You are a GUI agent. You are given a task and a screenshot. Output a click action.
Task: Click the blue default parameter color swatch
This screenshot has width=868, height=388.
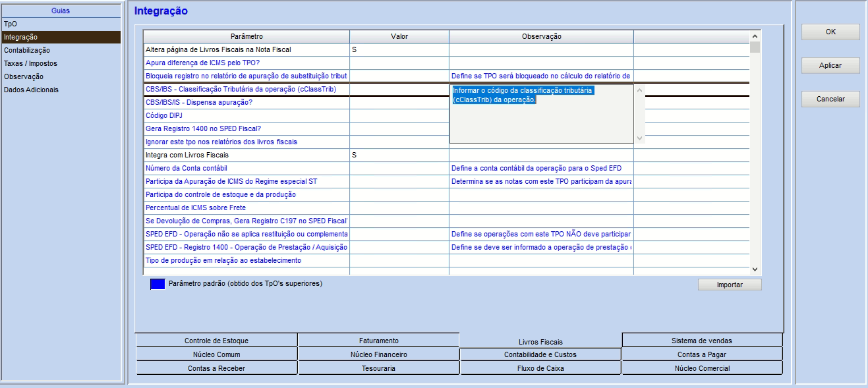pos(158,284)
